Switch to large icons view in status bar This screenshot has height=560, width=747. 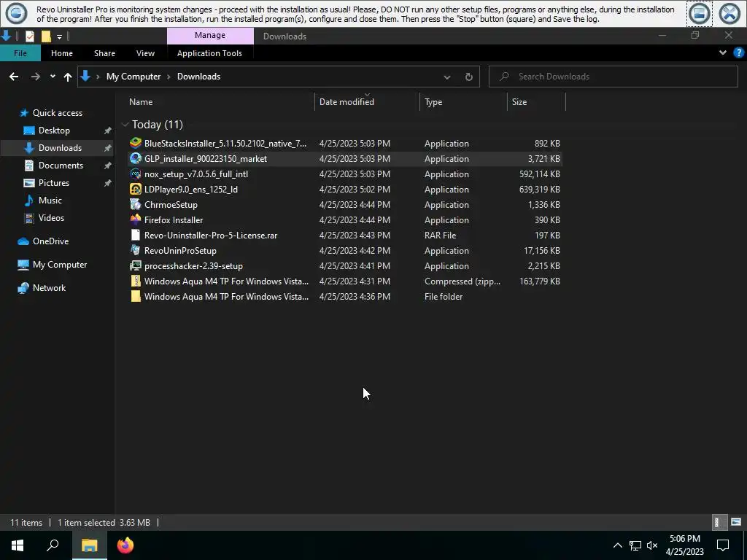point(736,522)
